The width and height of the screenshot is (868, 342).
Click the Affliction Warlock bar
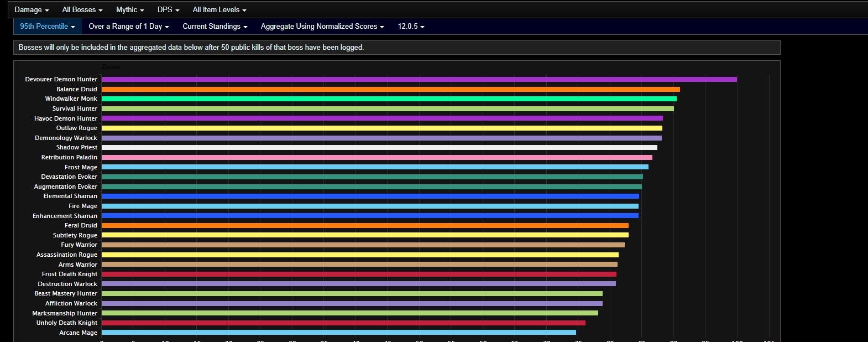click(352, 303)
